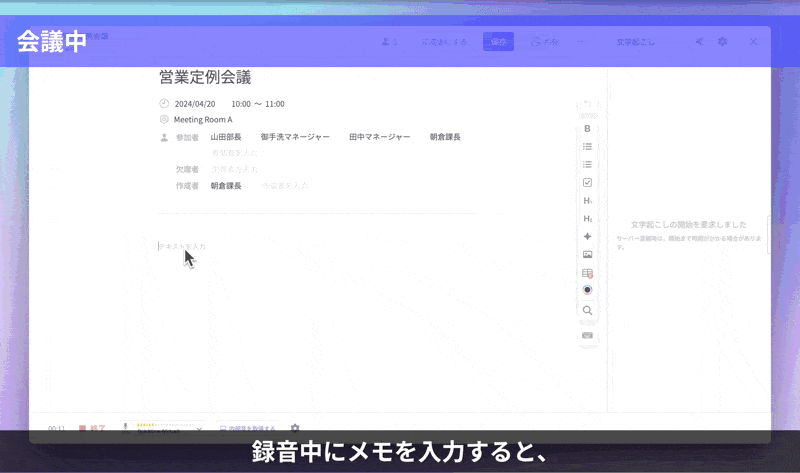Click the 保存 save button in the header
The height and width of the screenshot is (473, 800).
(x=498, y=42)
